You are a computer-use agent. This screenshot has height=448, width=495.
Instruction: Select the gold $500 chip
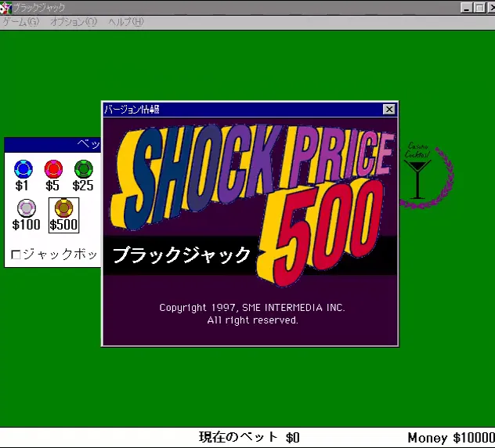point(63,208)
